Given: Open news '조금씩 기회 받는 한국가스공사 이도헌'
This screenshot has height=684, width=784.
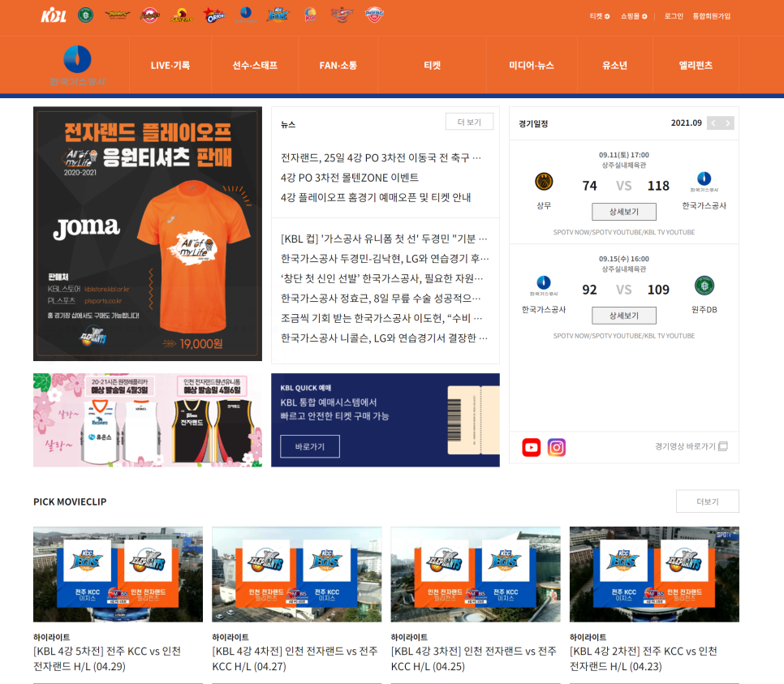Looking at the screenshot, I should (x=381, y=318).
